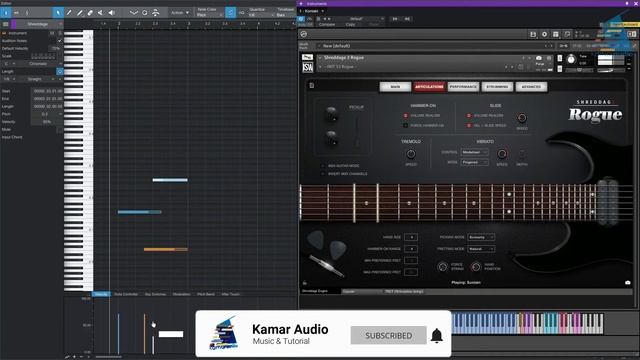Click the step record icon in editor toolbar
This screenshot has height=360, width=640.
tap(156, 13)
